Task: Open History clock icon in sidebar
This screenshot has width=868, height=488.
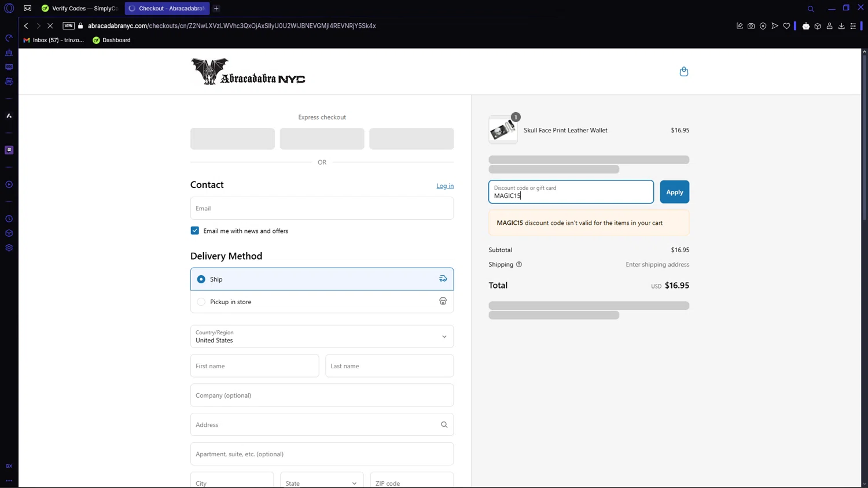Action: pos(9,219)
